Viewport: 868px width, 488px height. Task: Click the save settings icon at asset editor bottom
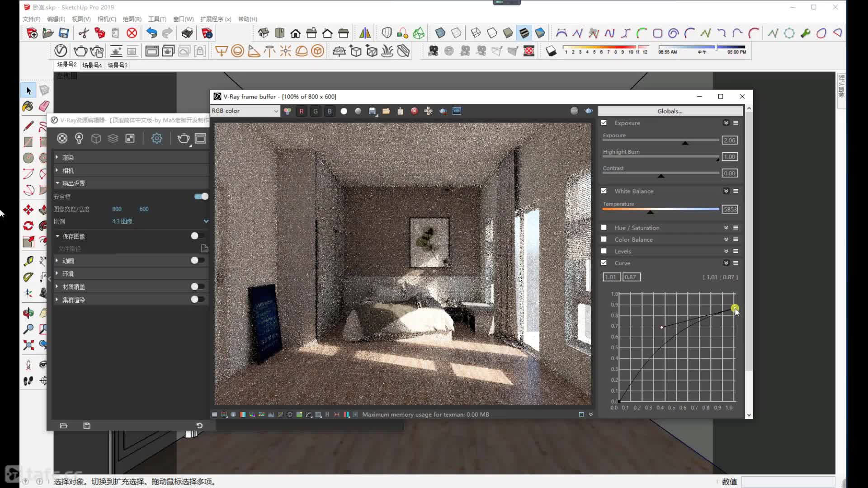(x=87, y=426)
